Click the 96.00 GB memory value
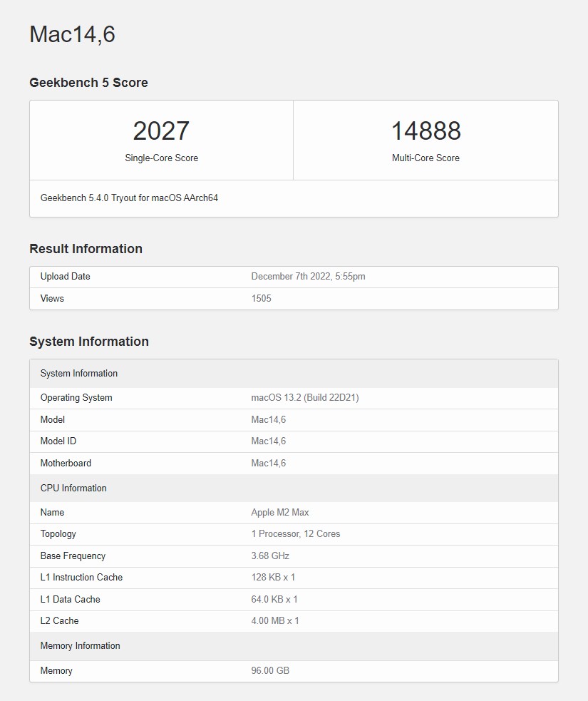This screenshot has height=701, width=588. click(270, 671)
